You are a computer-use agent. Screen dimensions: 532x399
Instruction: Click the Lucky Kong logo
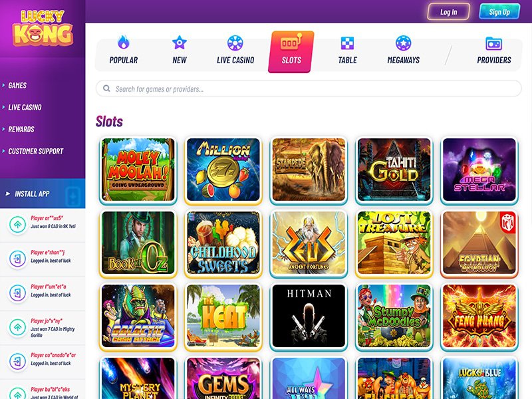[43, 28]
